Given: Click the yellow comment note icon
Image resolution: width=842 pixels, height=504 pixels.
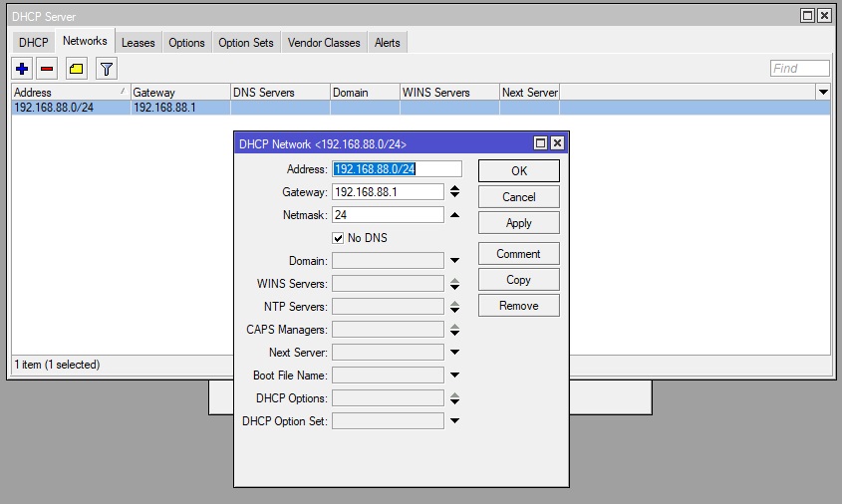Looking at the screenshot, I should coord(77,69).
